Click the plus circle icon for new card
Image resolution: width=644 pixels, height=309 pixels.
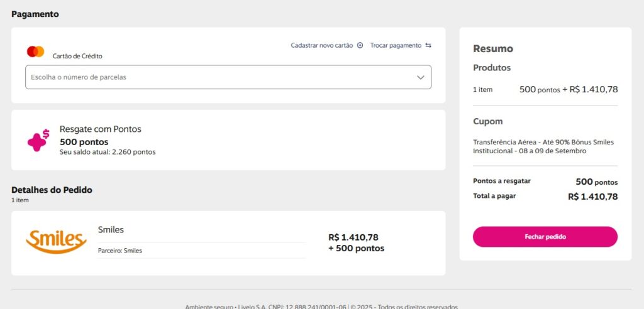(360, 45)
